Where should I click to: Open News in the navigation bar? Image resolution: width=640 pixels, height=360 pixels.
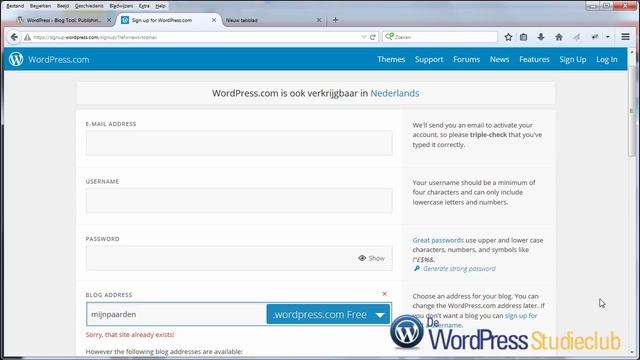coord(499,59)
